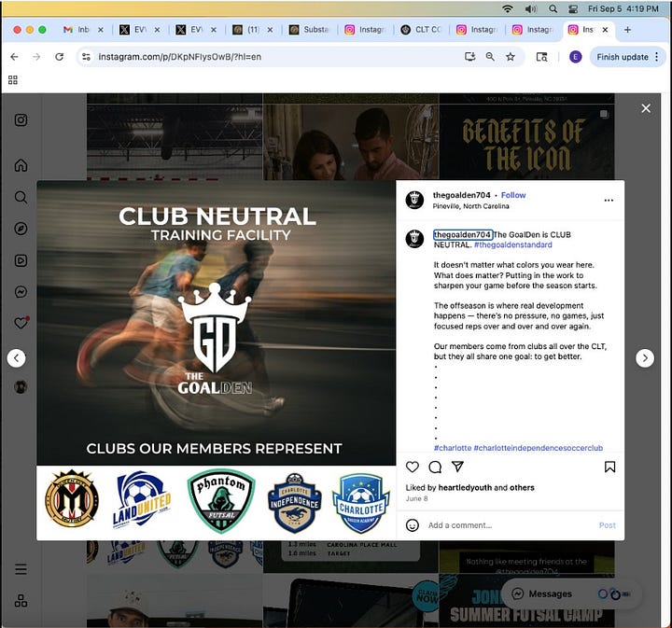
Task: Click the Instagram logo in the sidebar
Action: pyautogui.click(x=21, y=120)
